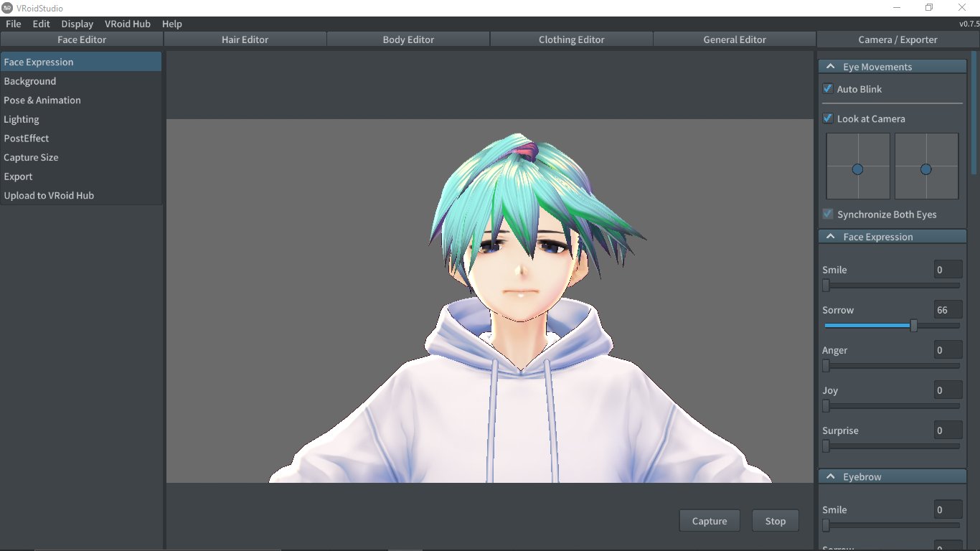
Task: Collapse the Eyebrow section
Action: [x=830, y=476]
